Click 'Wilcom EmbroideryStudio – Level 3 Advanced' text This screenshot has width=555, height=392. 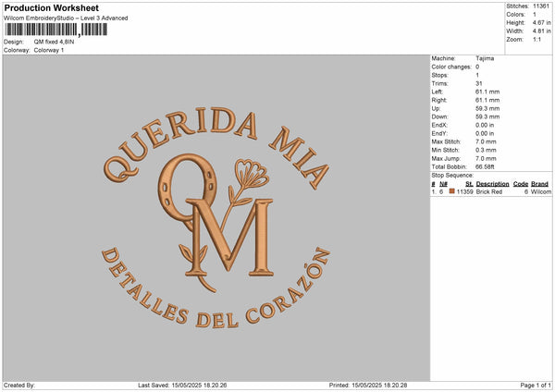click(66, 18)
